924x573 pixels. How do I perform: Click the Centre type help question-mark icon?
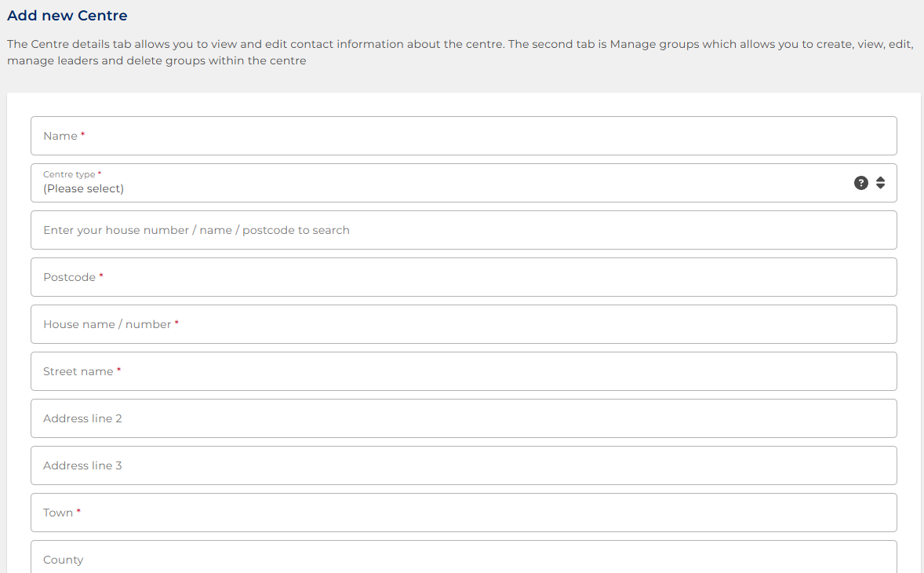point(861,183)
